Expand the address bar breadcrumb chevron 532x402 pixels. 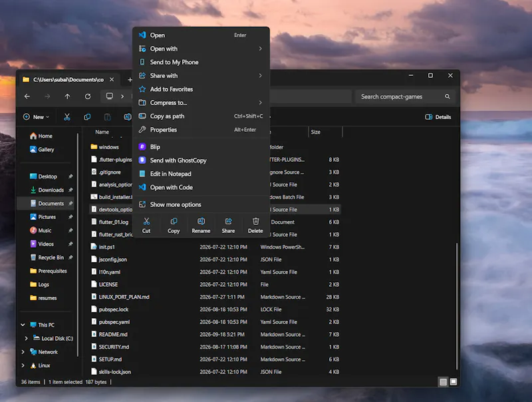(122, 97)
